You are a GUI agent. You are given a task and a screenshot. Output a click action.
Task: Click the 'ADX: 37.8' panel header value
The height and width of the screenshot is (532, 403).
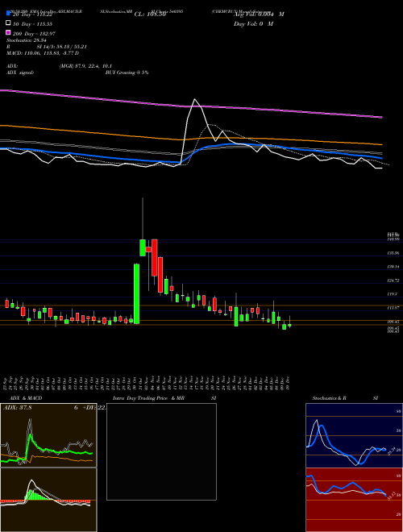(17, 407)
